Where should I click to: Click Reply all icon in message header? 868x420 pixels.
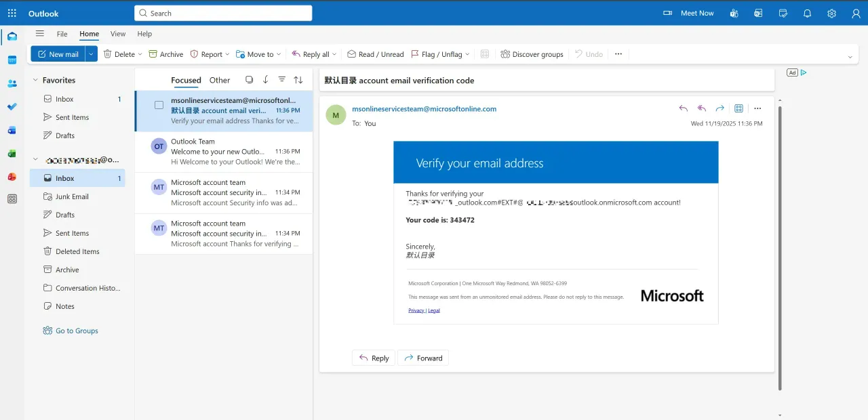(x=702, y=108)
